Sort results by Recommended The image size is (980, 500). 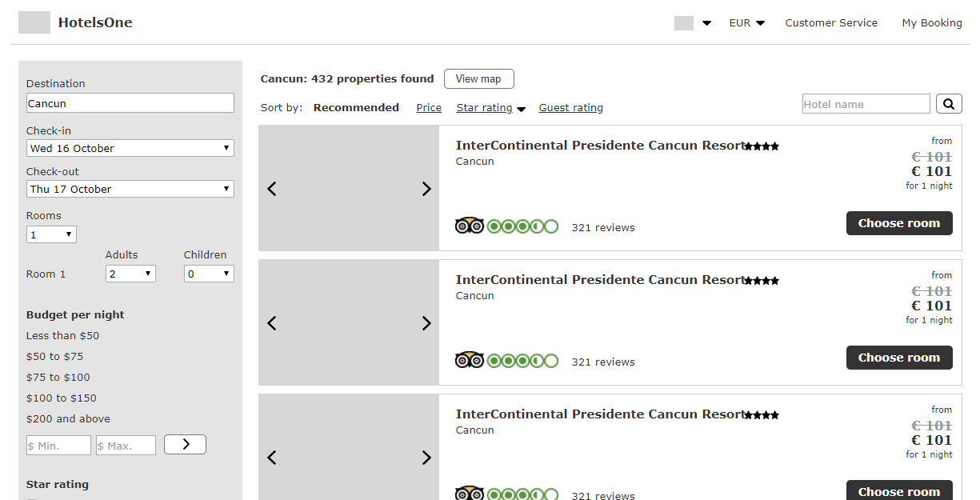coord(356,107)
